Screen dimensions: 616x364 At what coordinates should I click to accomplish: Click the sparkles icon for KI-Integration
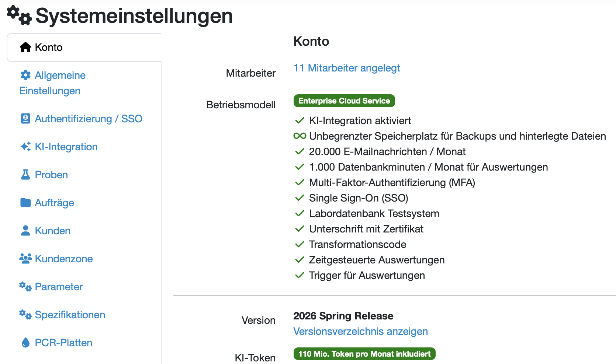[25, 147]
